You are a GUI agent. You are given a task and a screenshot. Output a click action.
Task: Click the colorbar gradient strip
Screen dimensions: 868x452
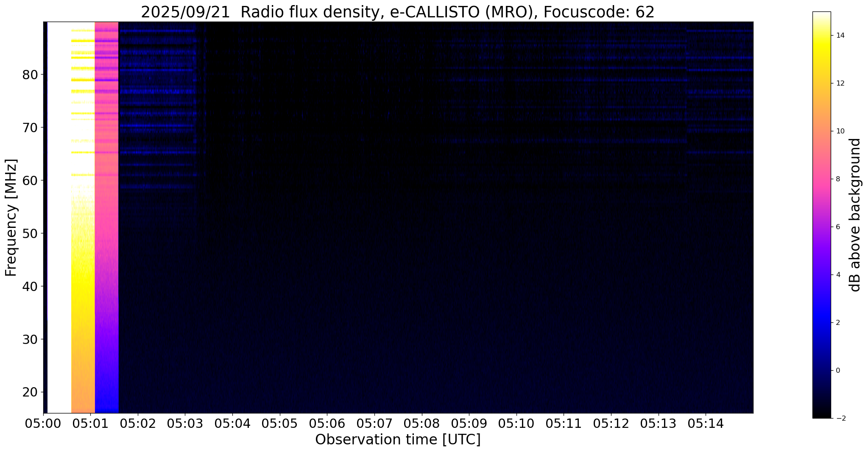click(821, 215)
